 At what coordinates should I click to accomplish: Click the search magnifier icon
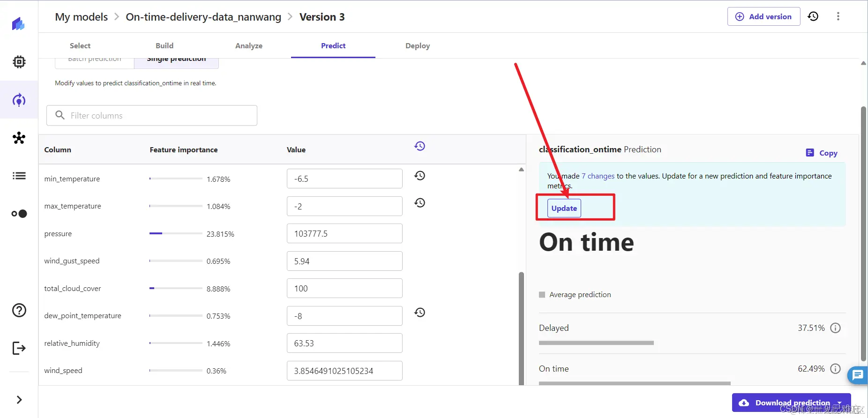pos(60,115)
